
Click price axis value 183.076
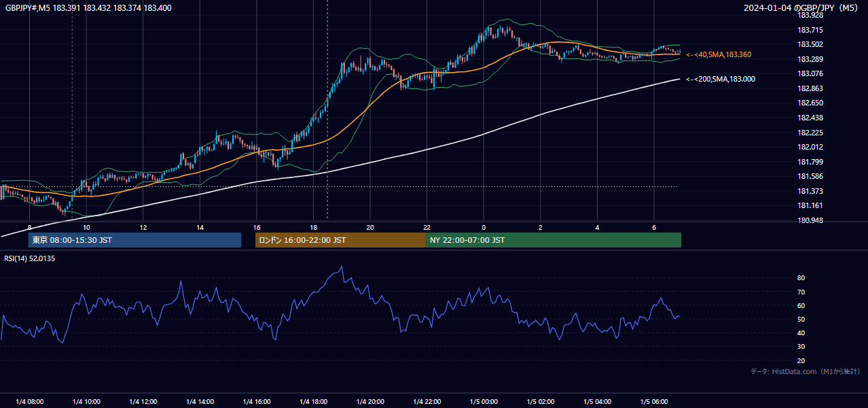pyautogui.click(x=810, y=73)
